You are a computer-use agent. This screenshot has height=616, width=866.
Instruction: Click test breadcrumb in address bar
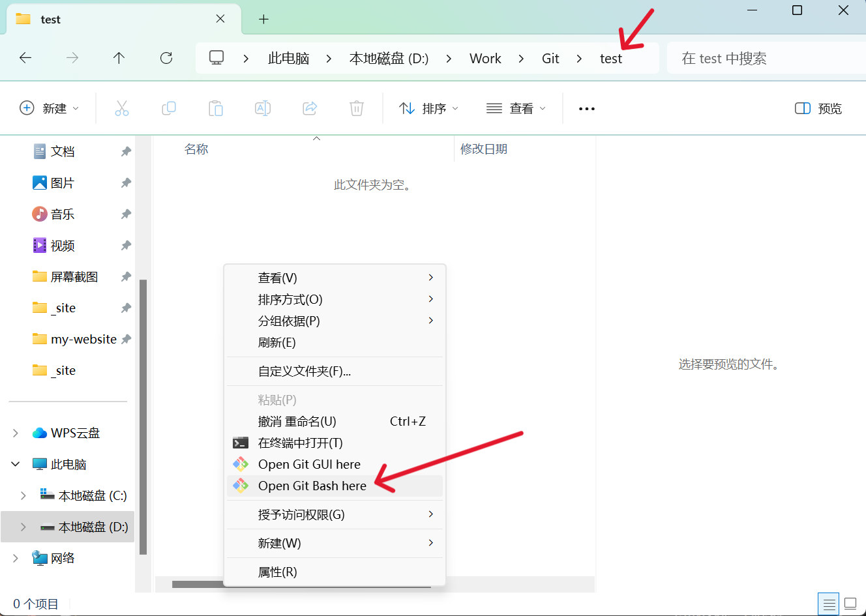click(611, 59)
